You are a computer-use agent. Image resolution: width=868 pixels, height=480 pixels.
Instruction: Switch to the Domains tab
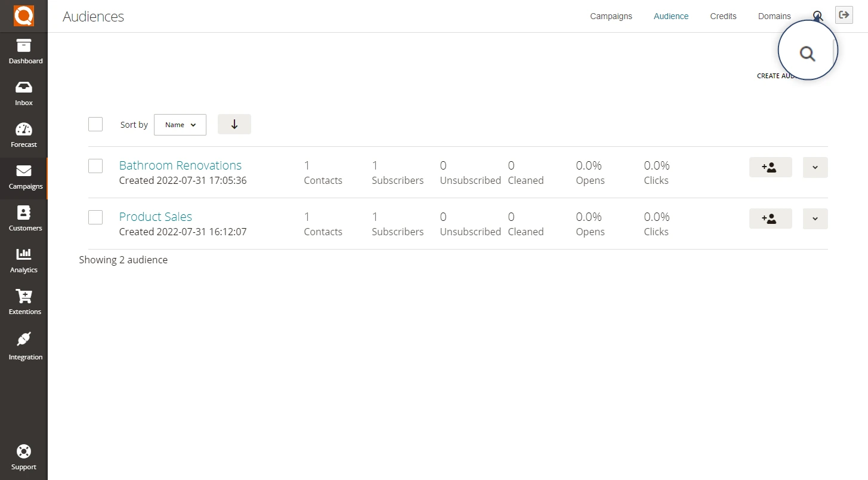(x=774, y=16)
